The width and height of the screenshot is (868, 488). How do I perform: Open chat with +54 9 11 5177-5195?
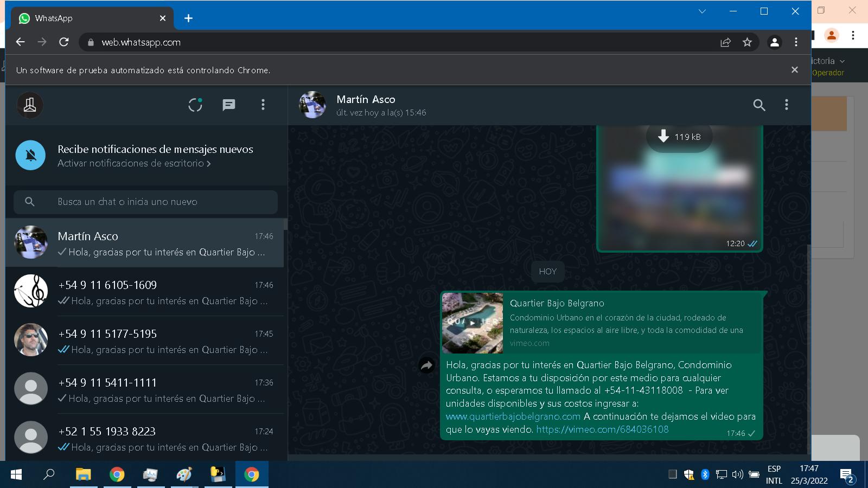144,341
